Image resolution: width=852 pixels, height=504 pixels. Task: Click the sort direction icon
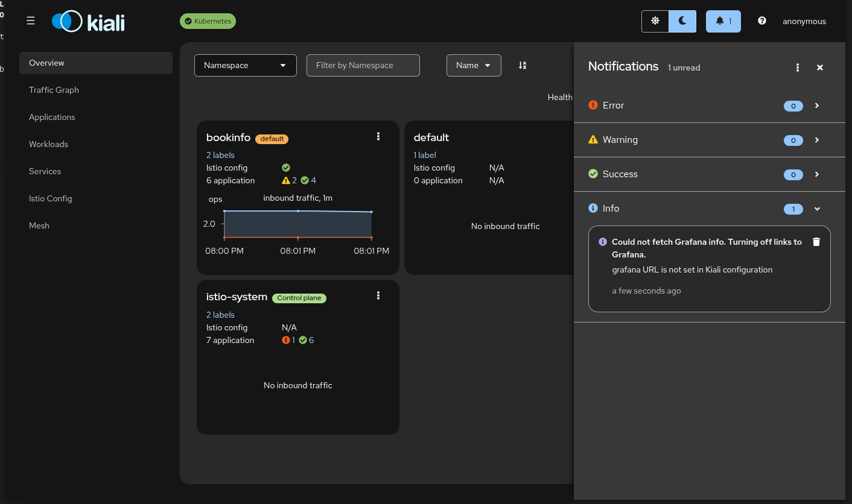[523, 65]
